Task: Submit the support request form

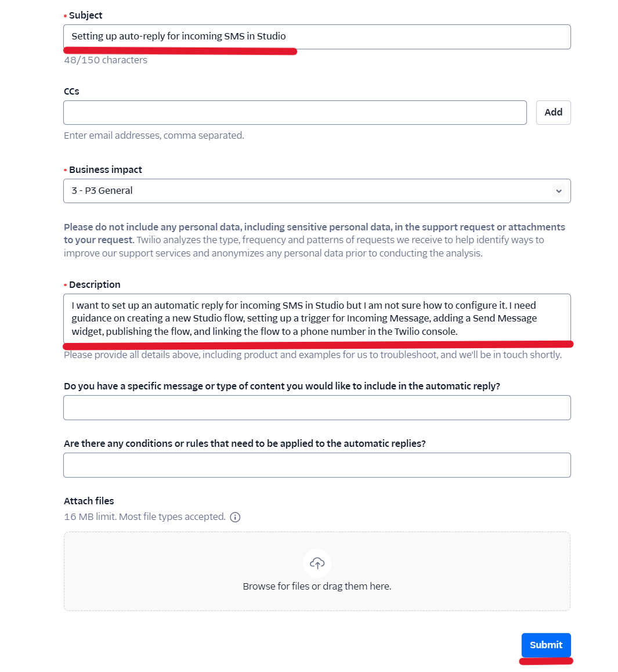Action: [x=545, y=645]
